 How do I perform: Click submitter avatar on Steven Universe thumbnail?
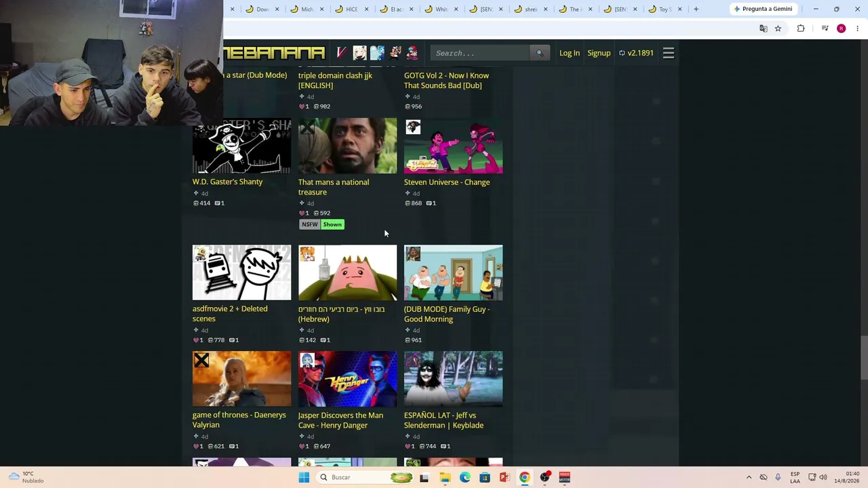[x=413, y=127]
